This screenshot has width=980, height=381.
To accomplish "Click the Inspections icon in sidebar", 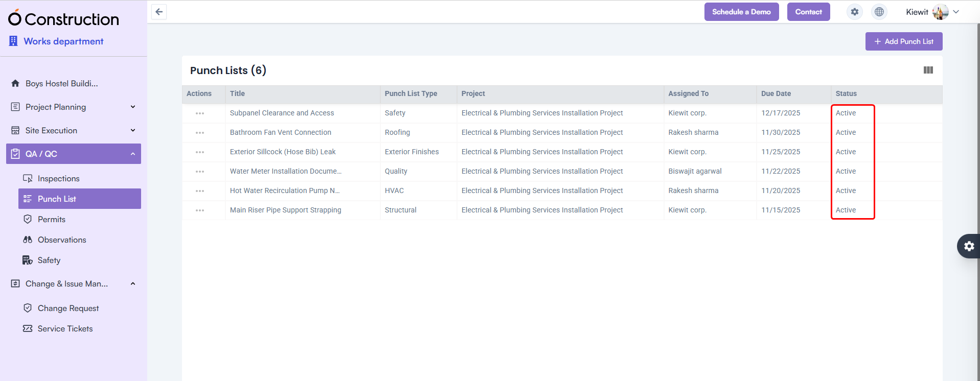I will 28,178.
